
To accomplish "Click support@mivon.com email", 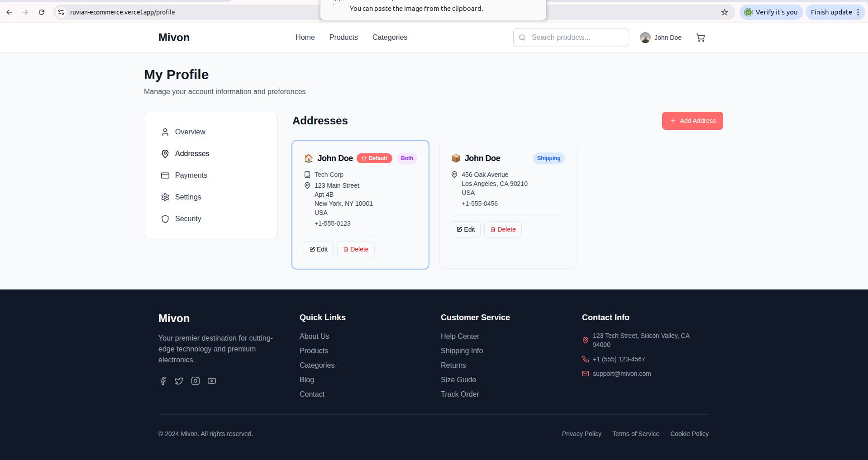I will click(622, 374).
